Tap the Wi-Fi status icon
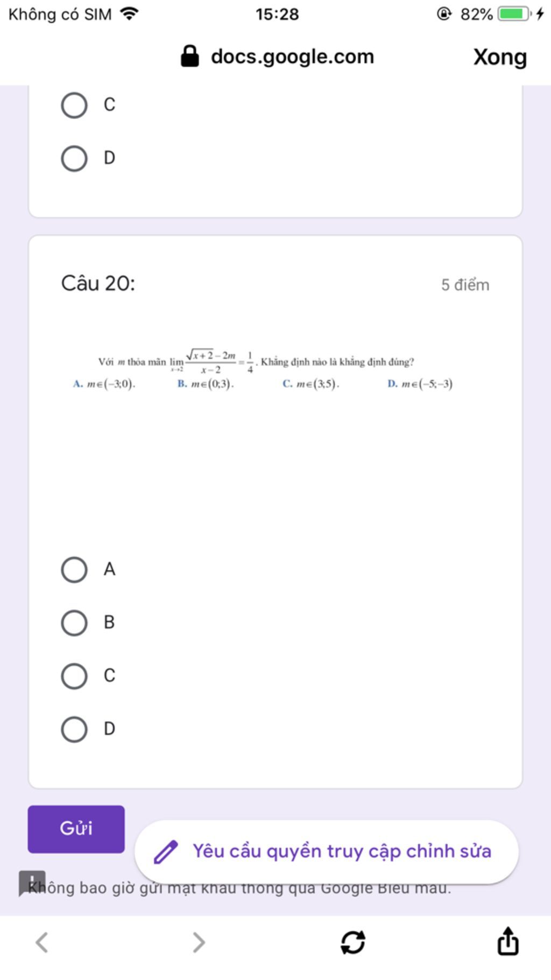This screenshot has height=980, width=551. (129, 13)
